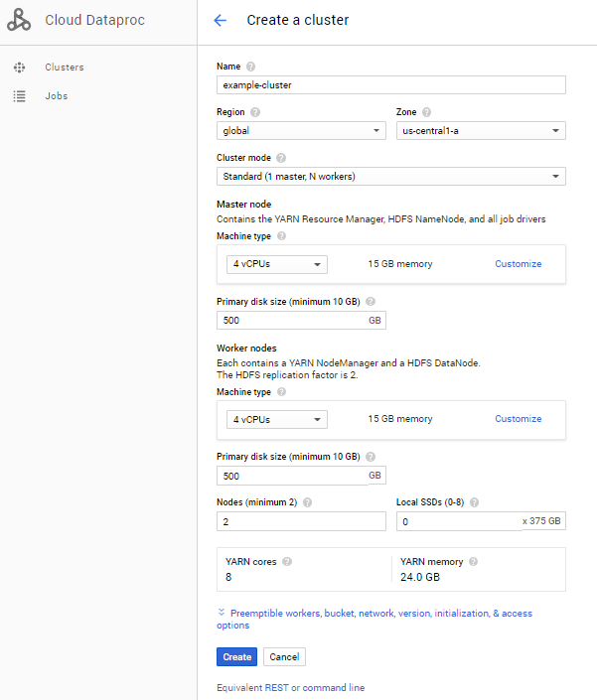Click the Create button

[x=236, y=656]
